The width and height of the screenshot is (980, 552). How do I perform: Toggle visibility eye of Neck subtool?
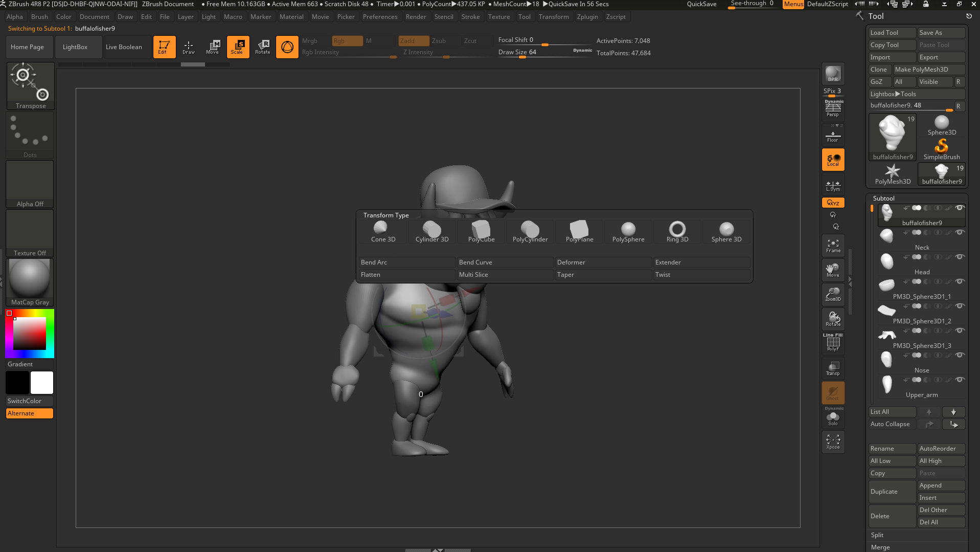[960, 232]
